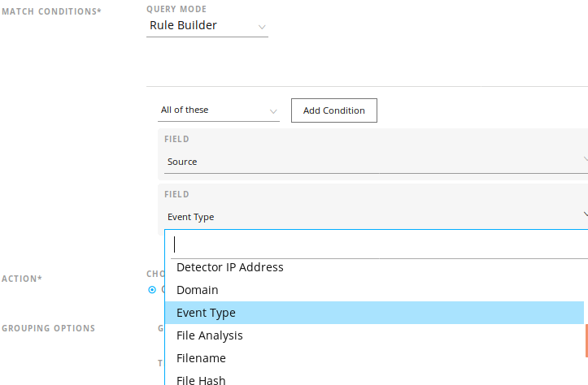This screenshot has height=385, width=588.
Task: Focus the dropdown search input box
Action: [374, 244]
